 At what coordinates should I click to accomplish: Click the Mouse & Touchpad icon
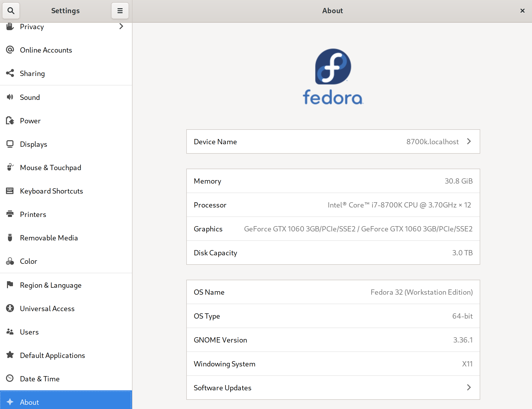point(10,167)
